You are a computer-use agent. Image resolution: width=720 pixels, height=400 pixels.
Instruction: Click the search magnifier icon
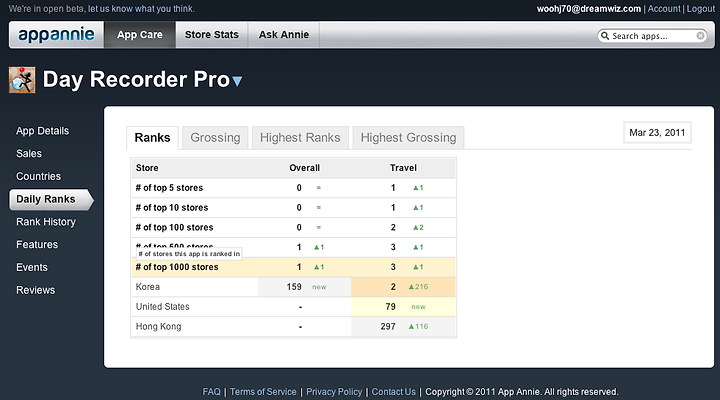605,36
